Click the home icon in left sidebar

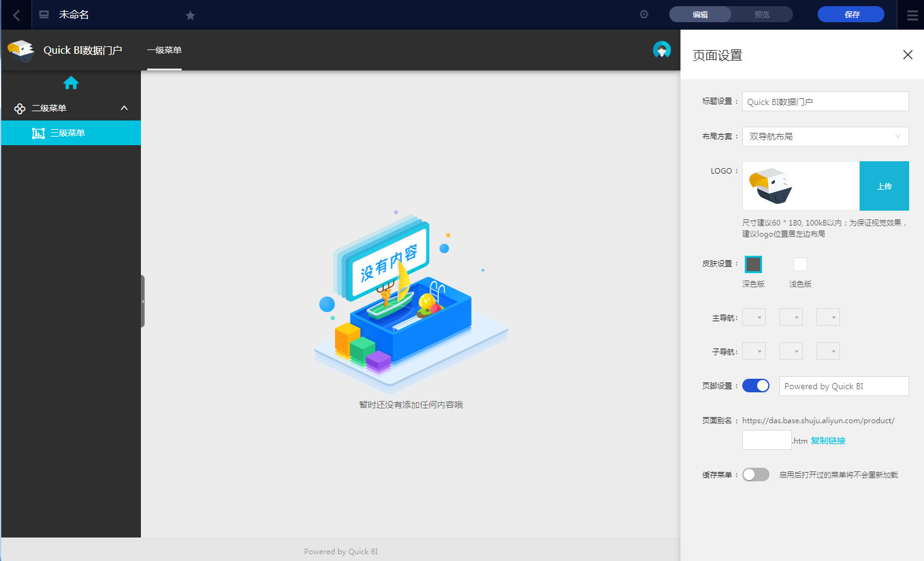point(71,82)
